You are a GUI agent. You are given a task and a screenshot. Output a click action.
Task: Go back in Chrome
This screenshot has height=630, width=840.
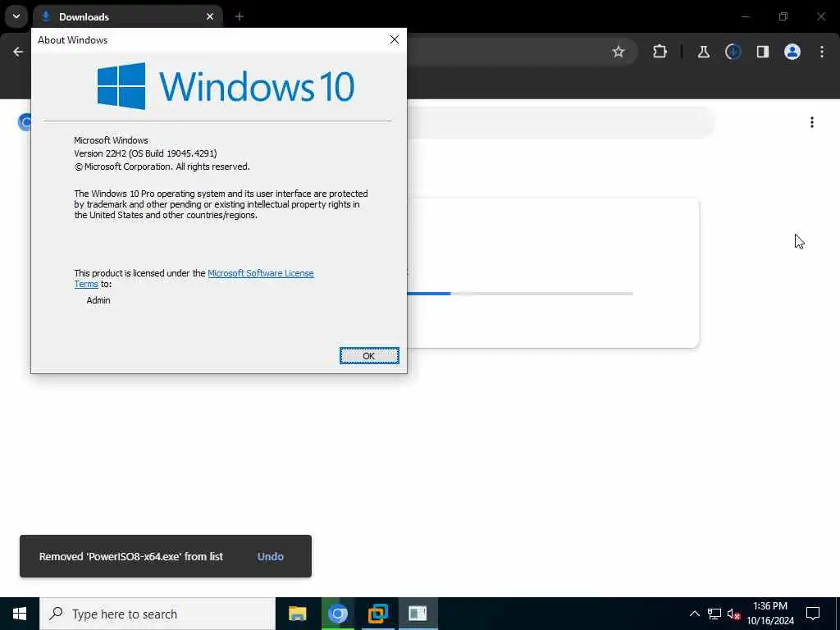(x=18, y=52)
